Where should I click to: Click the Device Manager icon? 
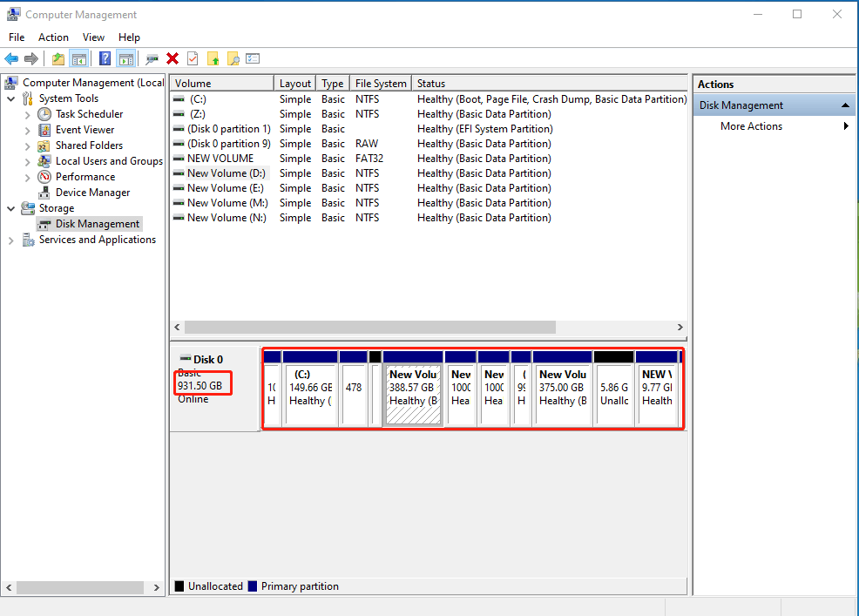point(44,193)
